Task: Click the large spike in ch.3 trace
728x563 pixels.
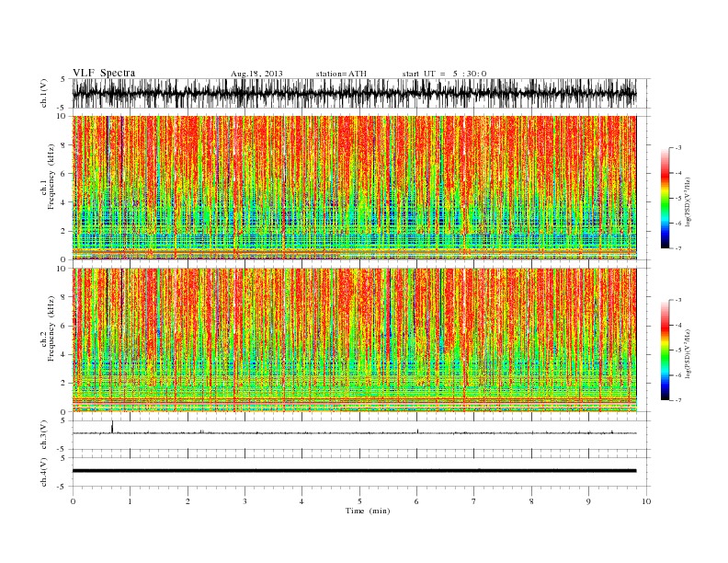Action: tap(112, 426)
